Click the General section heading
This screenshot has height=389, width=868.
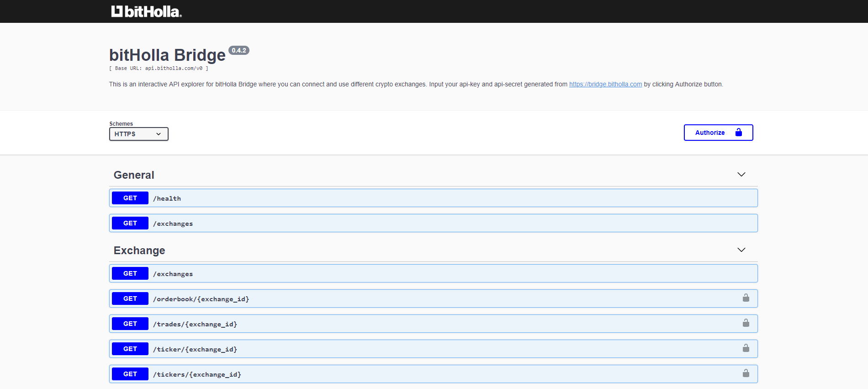(x=134, y=175)
